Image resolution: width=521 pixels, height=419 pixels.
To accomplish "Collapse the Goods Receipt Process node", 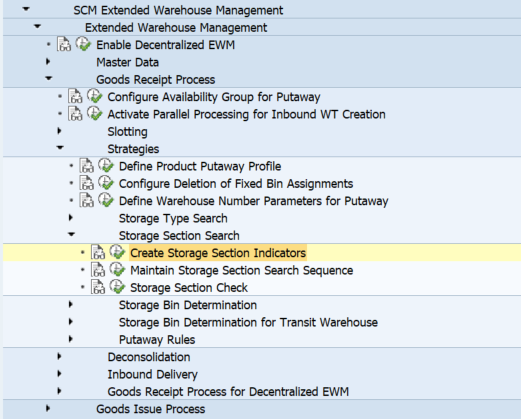I will coord(49,79).
